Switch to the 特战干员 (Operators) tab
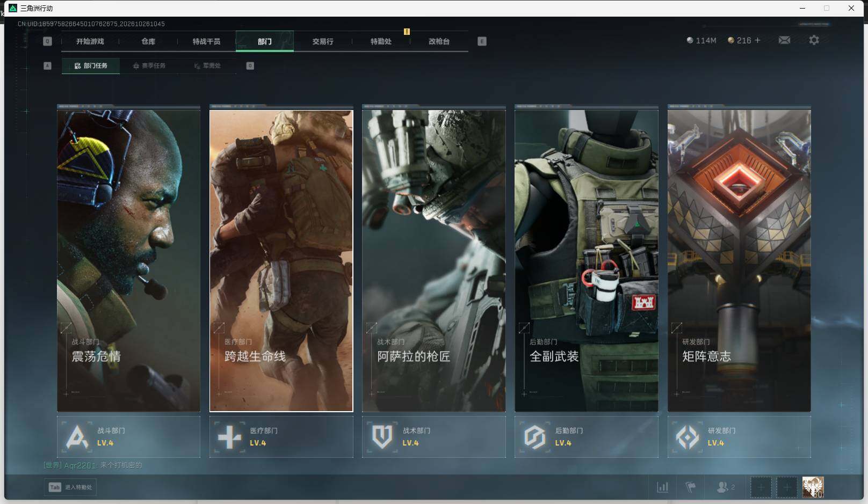The image size is (868, 504). (206, 41)
